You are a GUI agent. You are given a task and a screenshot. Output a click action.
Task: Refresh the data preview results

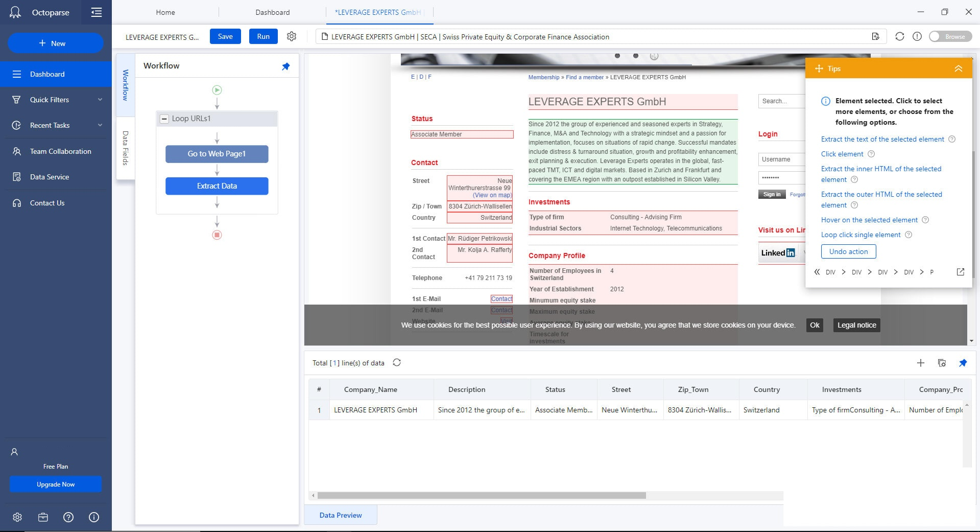coord(397,363)
